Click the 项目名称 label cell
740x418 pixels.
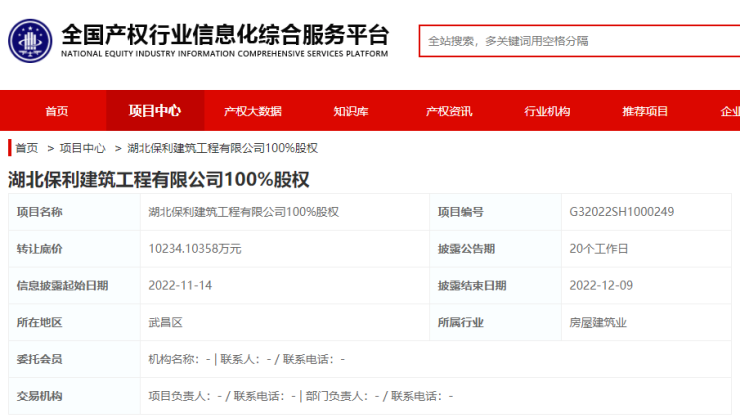coord(75,212)
